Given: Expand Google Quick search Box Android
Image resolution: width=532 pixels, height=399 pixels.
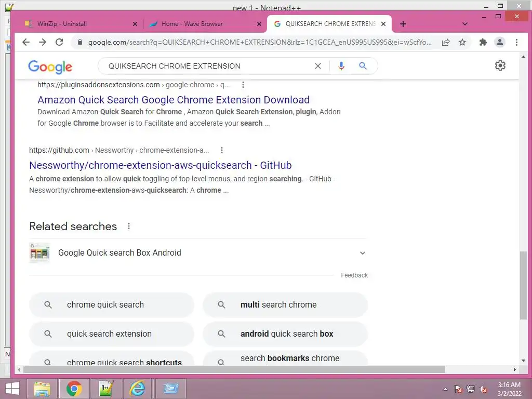Looking at the screenshot, I should pos(362,253).
